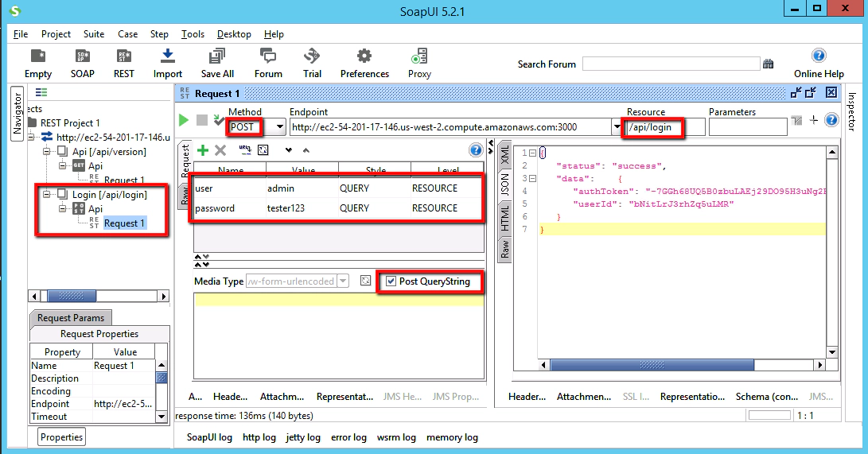Collapse JSON line 1 fold marker
The width and height of the screenshot is (868, 454).
coord(532,153)
